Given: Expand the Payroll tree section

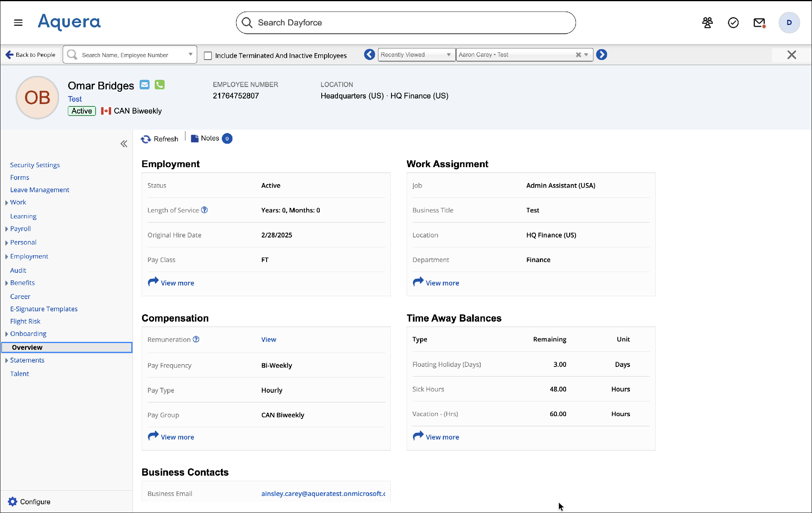Looking at the screenshot, I should (x=6, y=229).
